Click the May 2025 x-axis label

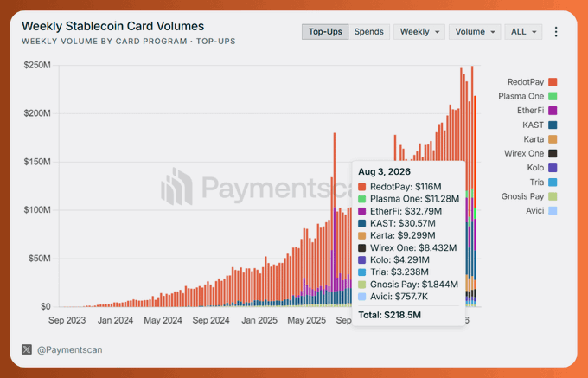click(306, 320)
